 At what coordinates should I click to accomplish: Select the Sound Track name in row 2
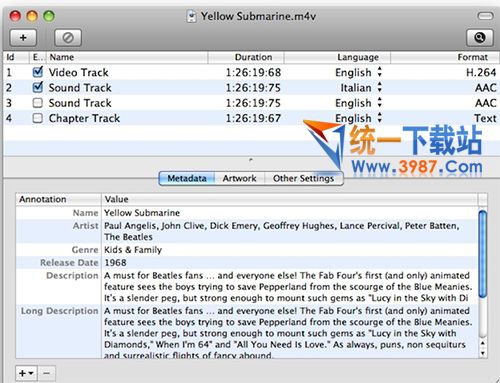(x=80, y=88)
